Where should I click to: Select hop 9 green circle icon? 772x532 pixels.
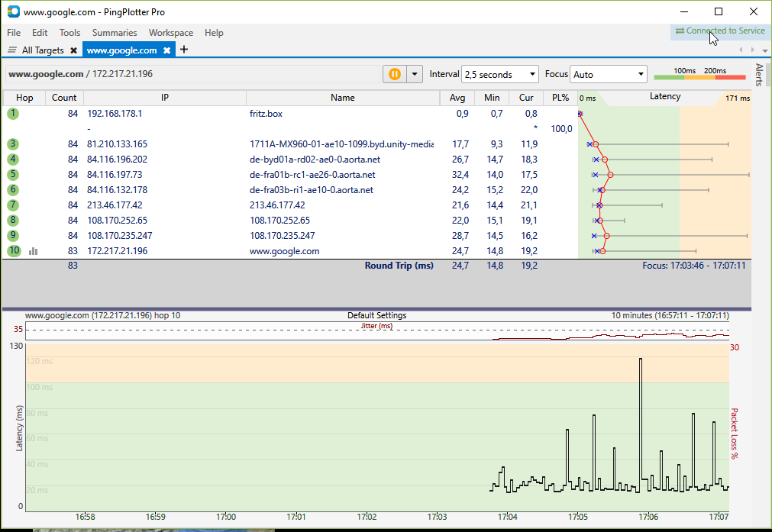(13, 236)
